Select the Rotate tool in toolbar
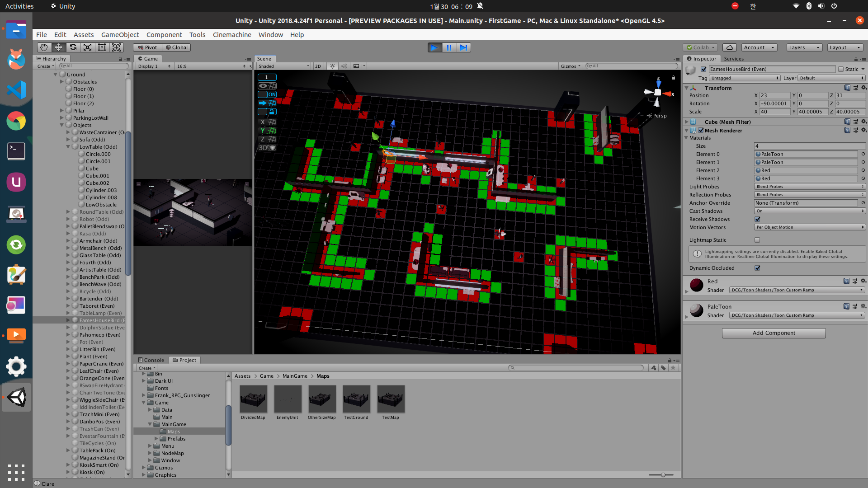The height and width of the screenshot is (488, 868). 73,47
